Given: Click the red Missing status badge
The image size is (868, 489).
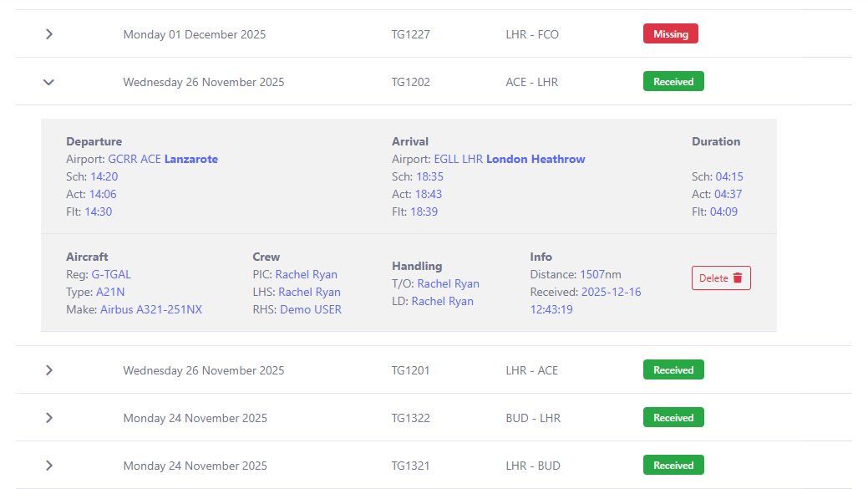Looking at the screenshot, I should 670,33.
